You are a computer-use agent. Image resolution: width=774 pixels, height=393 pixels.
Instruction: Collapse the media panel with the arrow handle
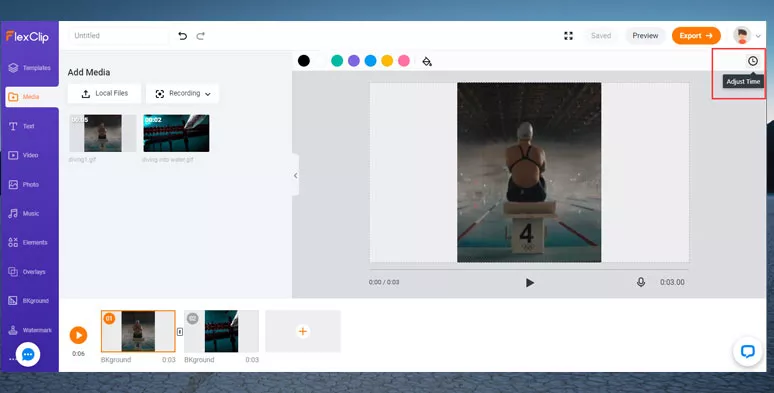click(295, 175)
